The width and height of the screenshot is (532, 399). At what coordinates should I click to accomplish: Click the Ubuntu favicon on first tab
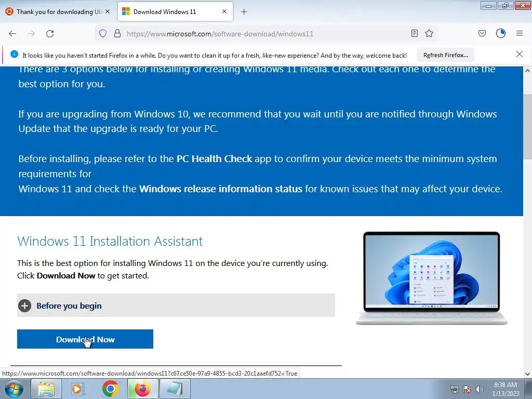pyautogui.click(x=9, y=11)
